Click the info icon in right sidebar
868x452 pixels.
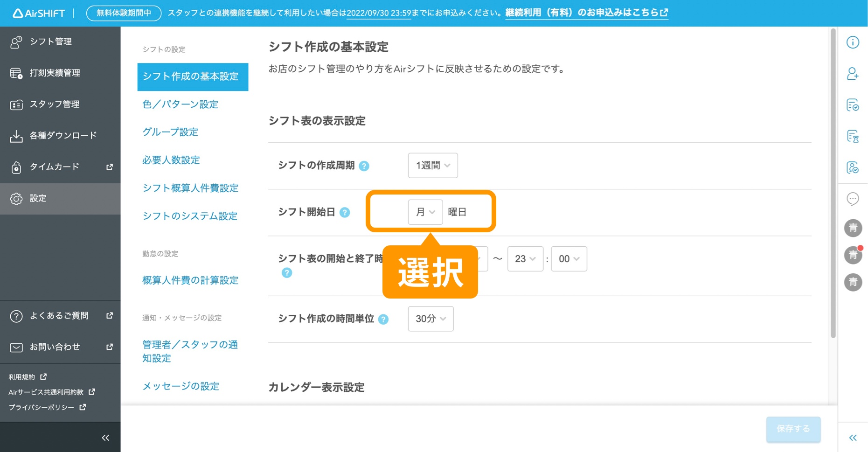pyautogui.click(x=853, y=42)
